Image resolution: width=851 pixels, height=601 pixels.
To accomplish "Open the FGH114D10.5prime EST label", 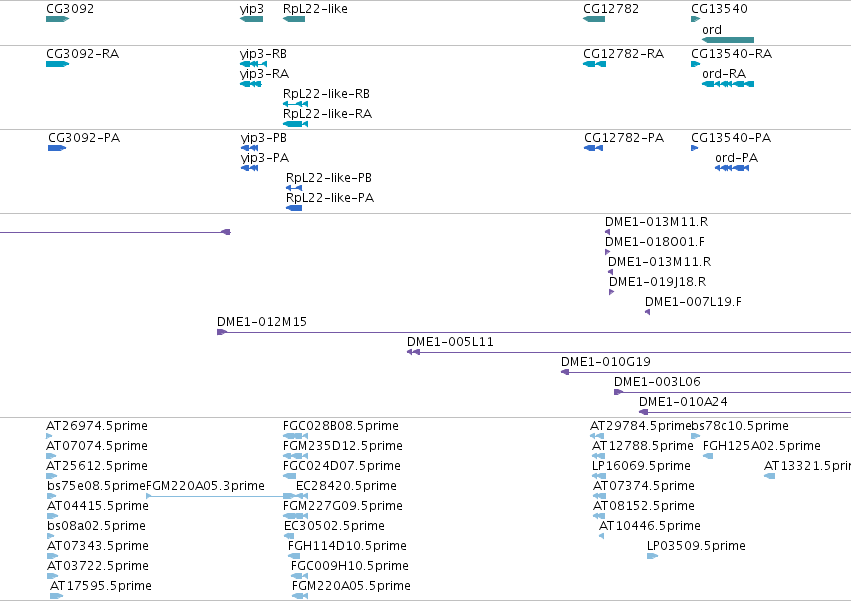I will point(347,546).
